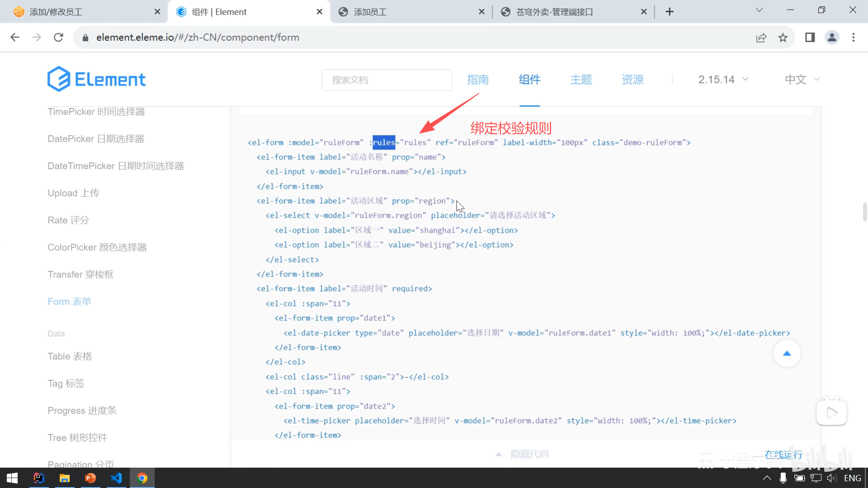Bookmark page with star icon
This screenshot has width=868, height=488.
click(783, 38)
